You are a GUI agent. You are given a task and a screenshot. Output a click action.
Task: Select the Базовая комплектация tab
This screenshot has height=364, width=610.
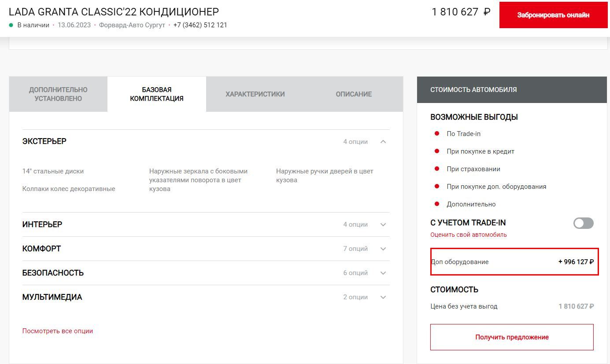[x=157, y=94]
